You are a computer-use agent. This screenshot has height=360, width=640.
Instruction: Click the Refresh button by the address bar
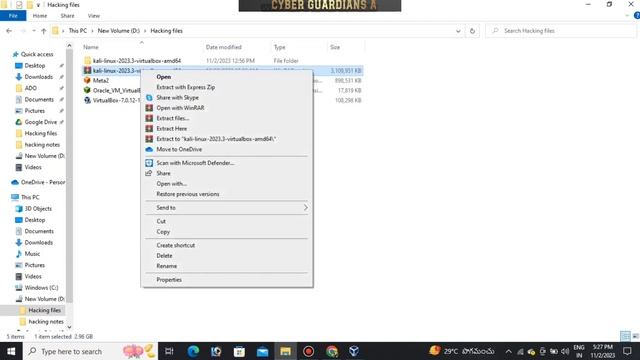click(x=472, y=31)
